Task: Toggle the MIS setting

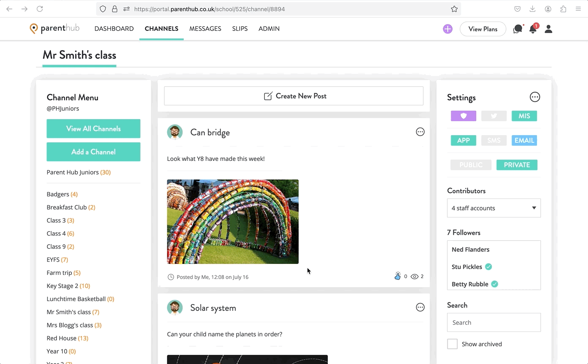Action: coord(524,116)
